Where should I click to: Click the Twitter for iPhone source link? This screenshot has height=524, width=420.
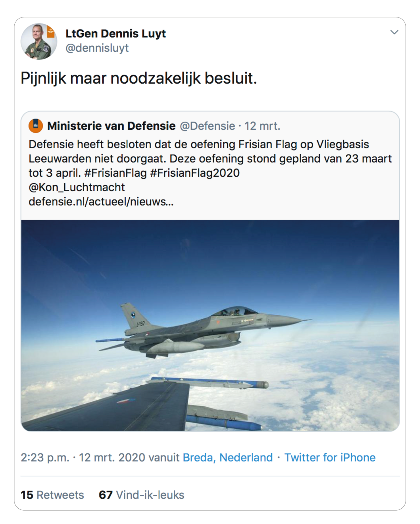pyautogui.click(x=330, y=457)
